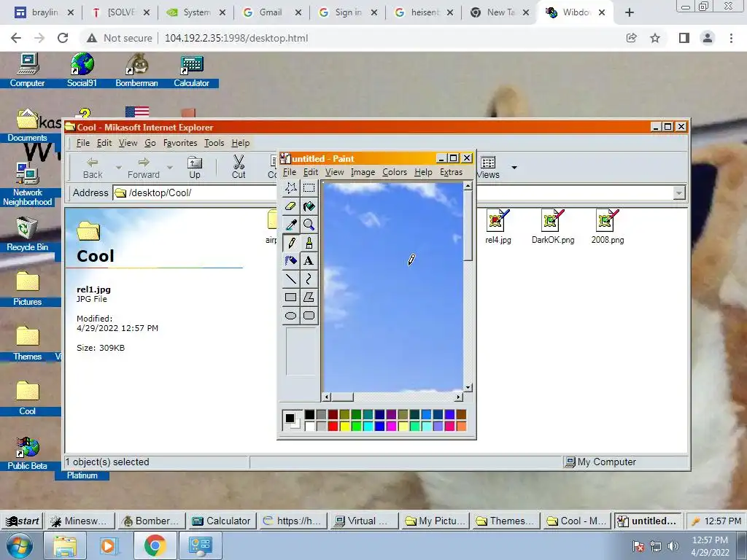Select the straight Line tool
Screen dimensions: 747x560
click(290, 279)
